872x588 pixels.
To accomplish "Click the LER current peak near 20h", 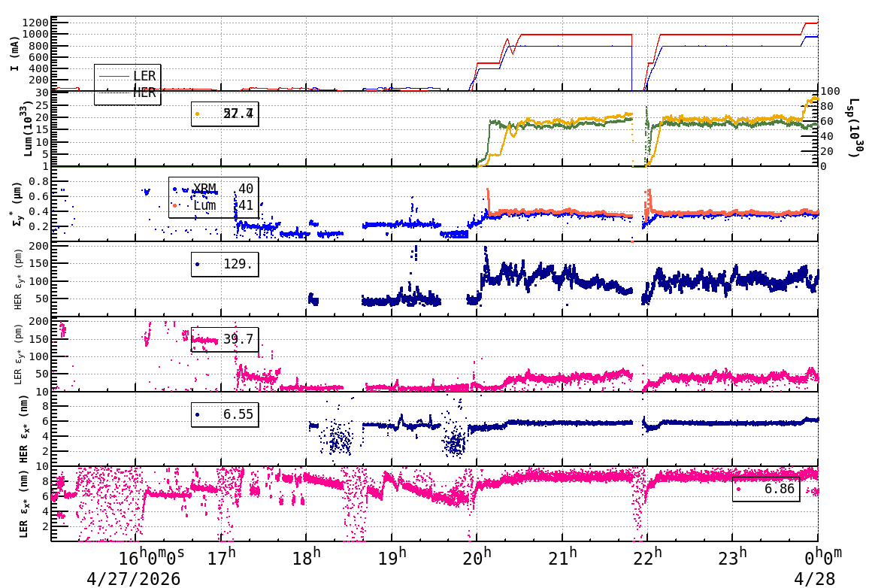I will coord(507,40).
